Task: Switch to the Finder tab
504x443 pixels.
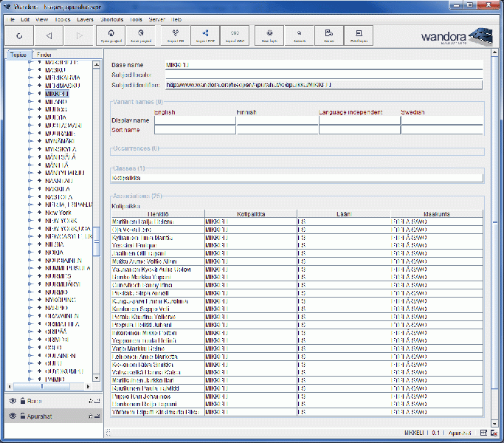Action: click(44, 54)
